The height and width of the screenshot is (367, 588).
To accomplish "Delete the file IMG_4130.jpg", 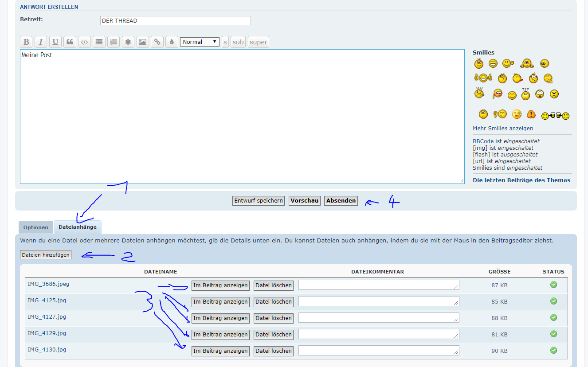I will pyautogui.click(x=274, y=351).
